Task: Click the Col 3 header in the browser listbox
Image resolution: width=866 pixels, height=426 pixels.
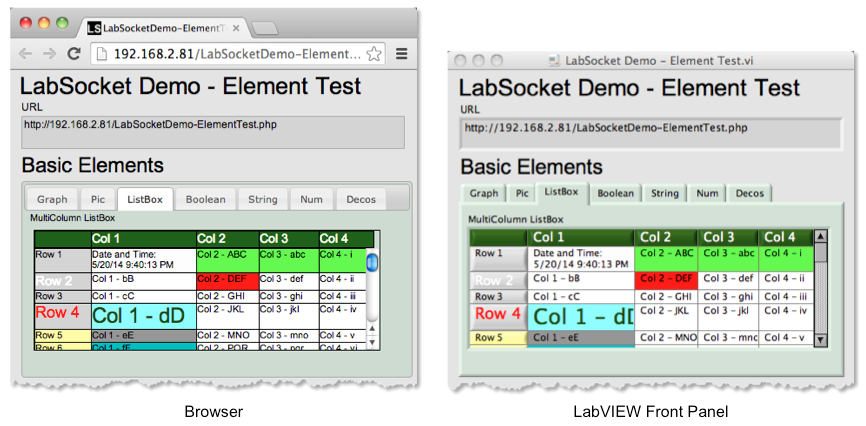Action: (289, 239)
